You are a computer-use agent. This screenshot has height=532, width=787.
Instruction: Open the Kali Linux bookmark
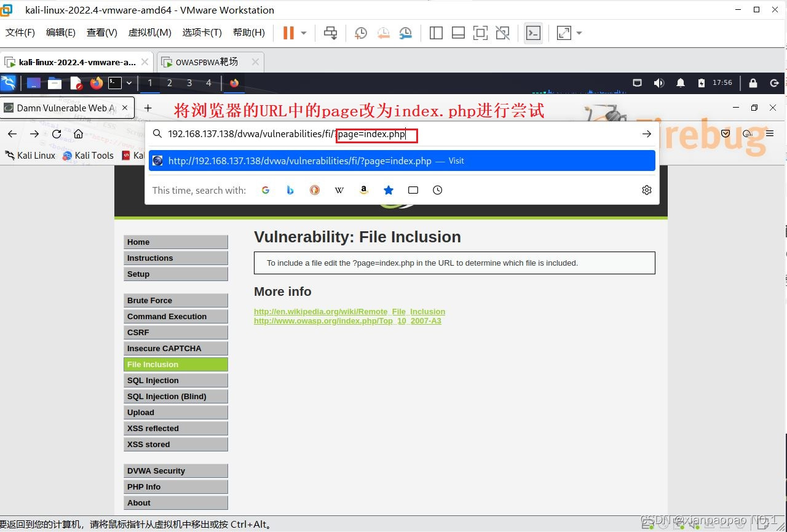tap(30, 156)
